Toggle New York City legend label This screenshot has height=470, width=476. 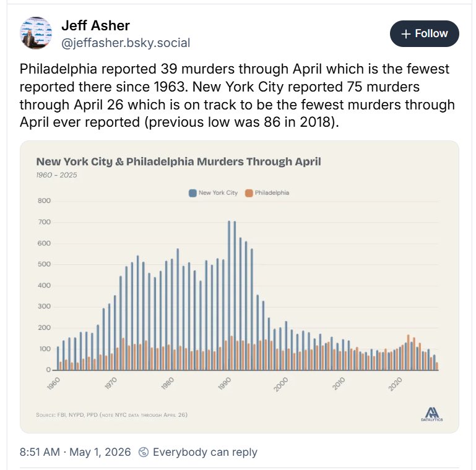(x=218, y=193)
